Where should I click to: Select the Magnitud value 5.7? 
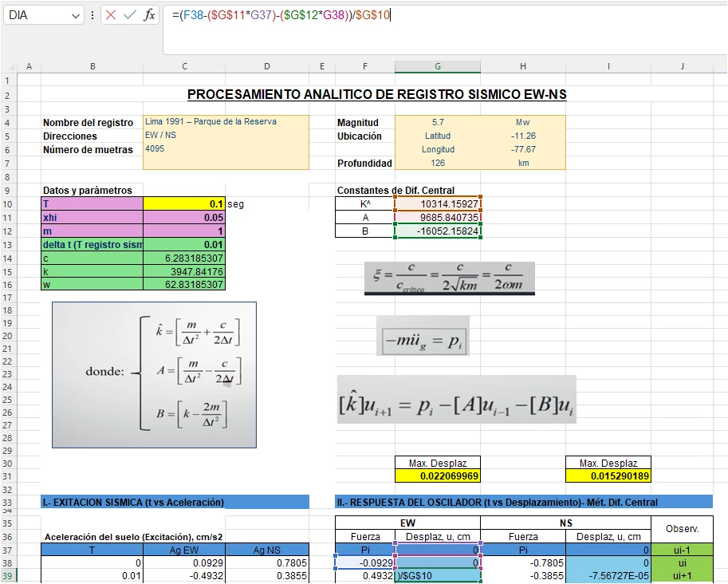pos(437,122)
